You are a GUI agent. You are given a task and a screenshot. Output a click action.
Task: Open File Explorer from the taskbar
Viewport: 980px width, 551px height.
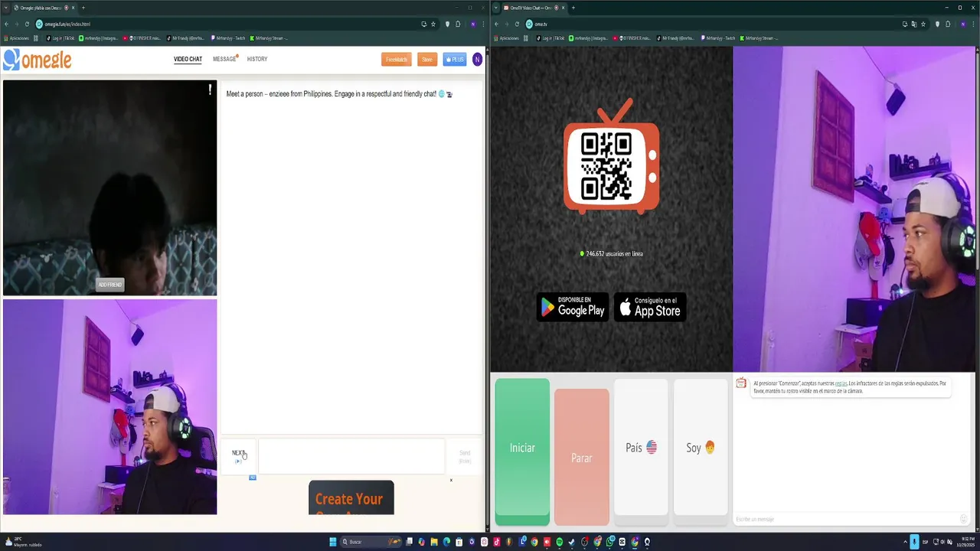coord(434,542)
